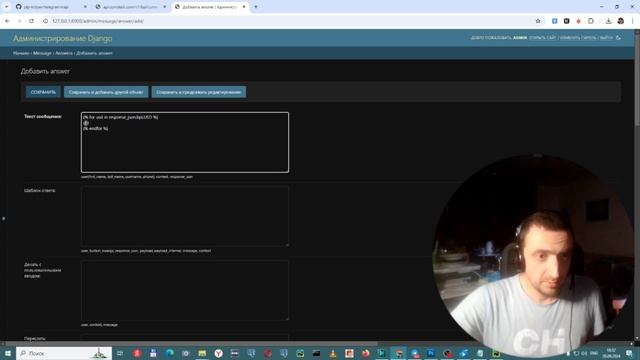This screenshot has height=360, width=640.
Task: Open the Windows Start menu
Action: [x=7, y=353]
